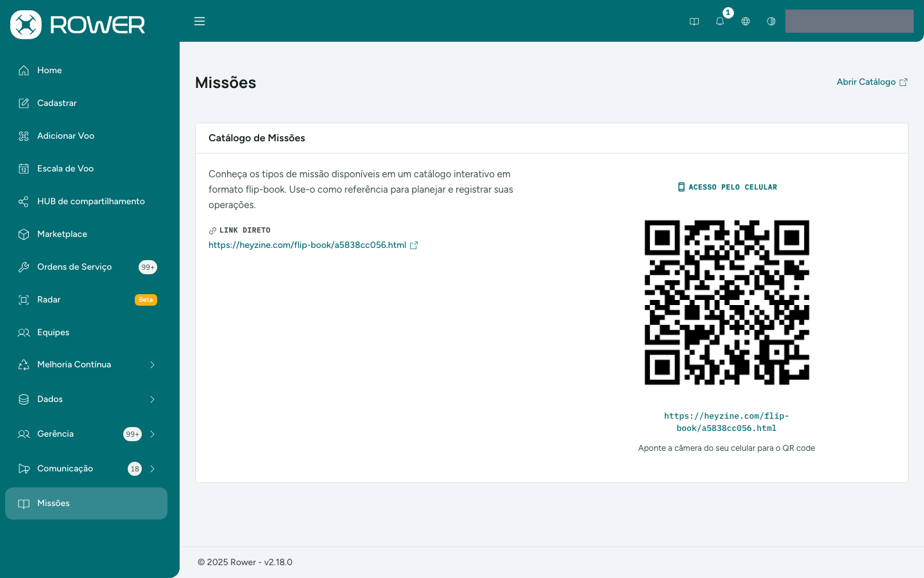Click the share-nodes icon for HUB
Image resolution: width=924 pixels, height=578 pixels.
click(x=24, y=201)
